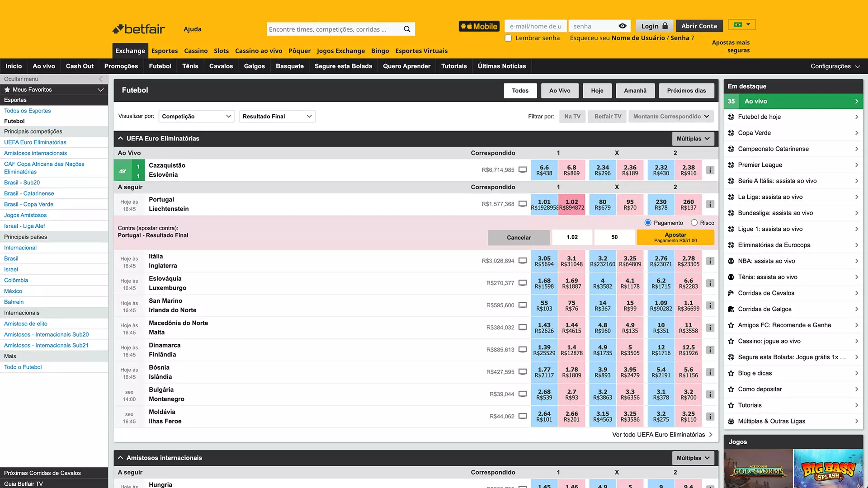This screenshot has width=868, height=488.
Task: Toggle the Betfair TV filter
Action: [608, 117]
